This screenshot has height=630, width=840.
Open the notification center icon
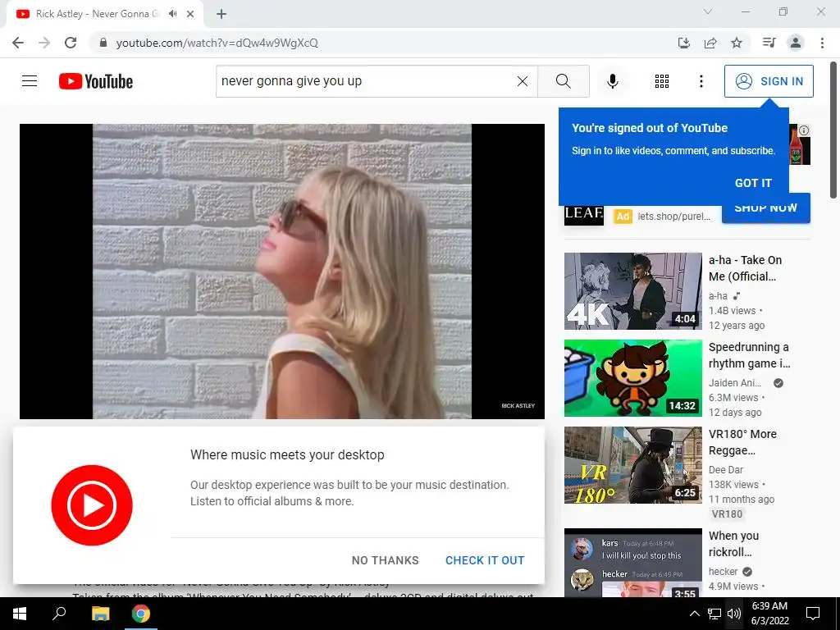pyautogui.click(x=813, y=614)
